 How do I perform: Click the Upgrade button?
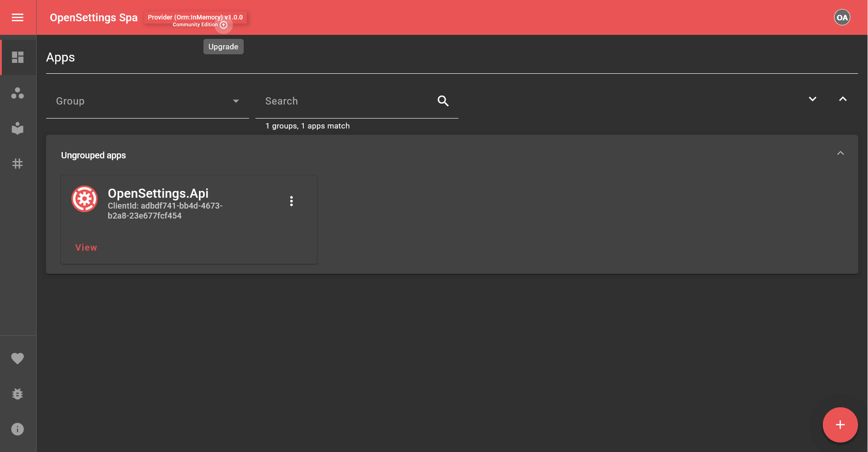click(x=223, y=46)
